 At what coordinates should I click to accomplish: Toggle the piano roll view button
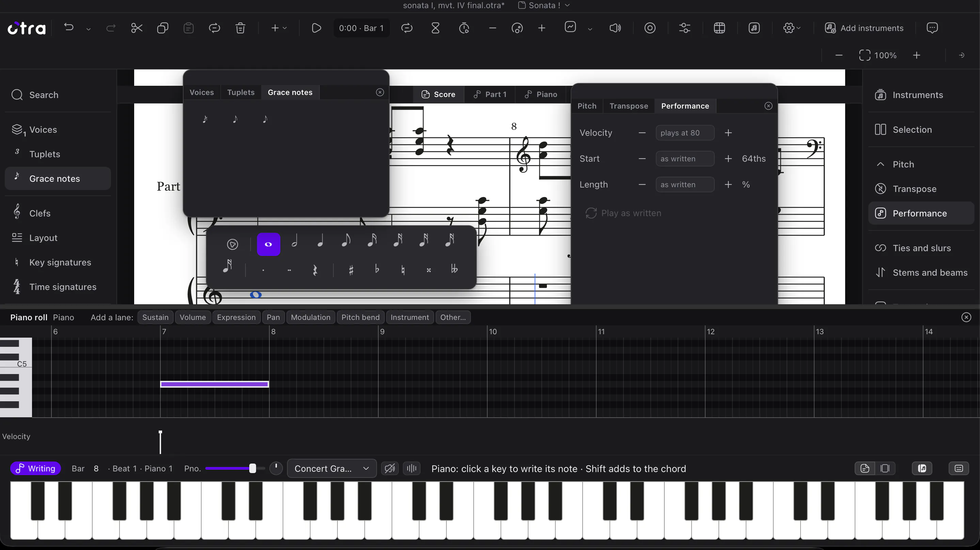[x=922, y=468]
